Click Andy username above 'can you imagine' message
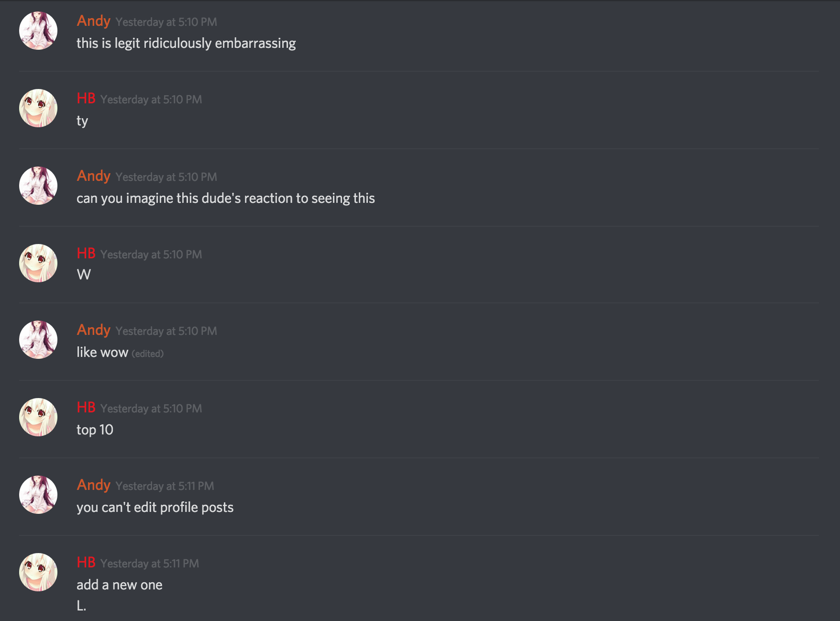Viewport: 840px width, 621px height. pyautogui.click(x=94, y=176)
